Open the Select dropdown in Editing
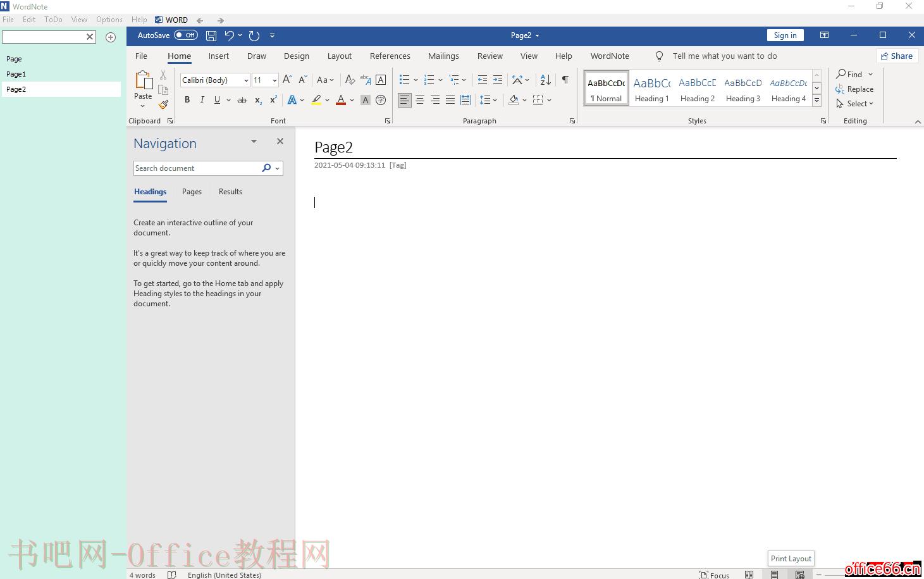Image resolution: width=924 pixels, height=579 pixels. point(855,104)
